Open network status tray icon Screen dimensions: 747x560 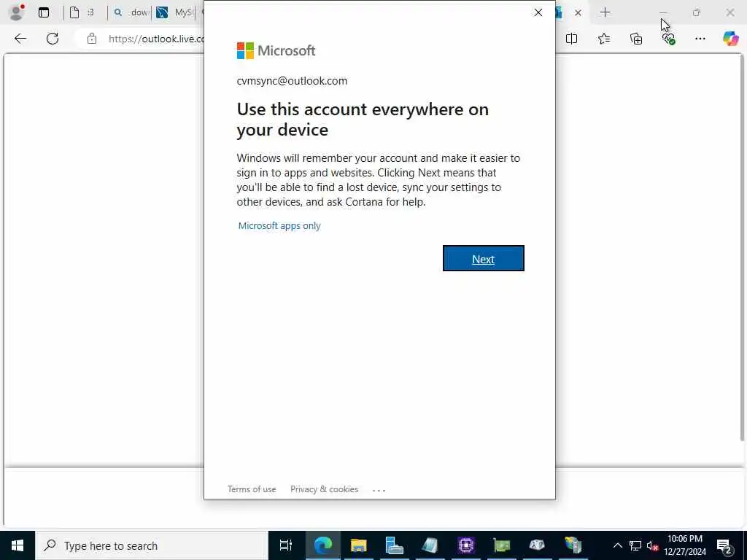[635, 545]
